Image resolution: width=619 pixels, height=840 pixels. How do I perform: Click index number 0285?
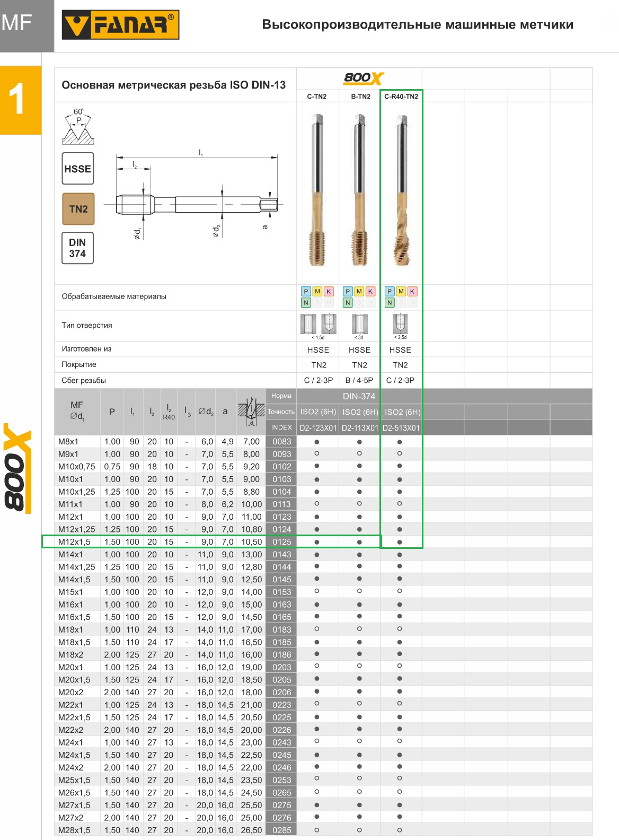point(282,830)
